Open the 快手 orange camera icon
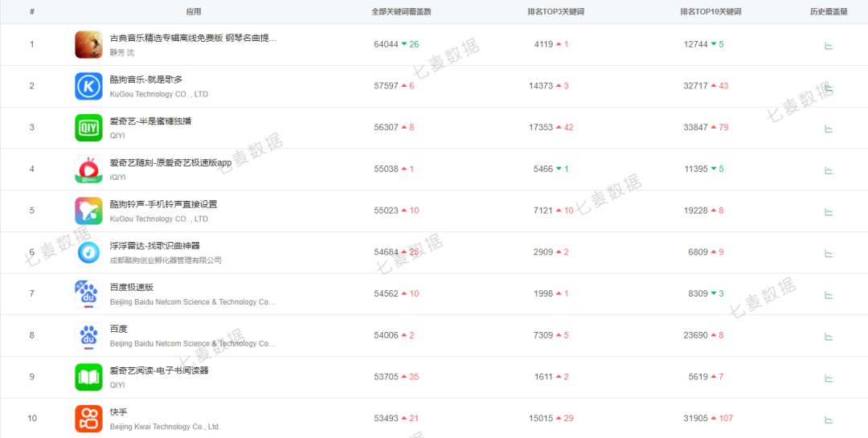 pos(88,418)
